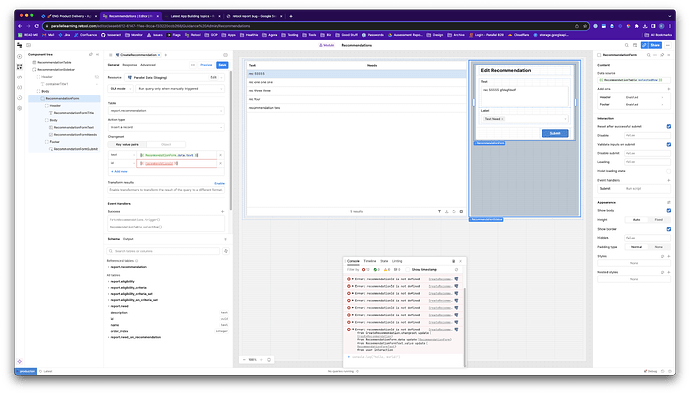
Task: Add an event handler in inspector
Action: click(668, 180)
